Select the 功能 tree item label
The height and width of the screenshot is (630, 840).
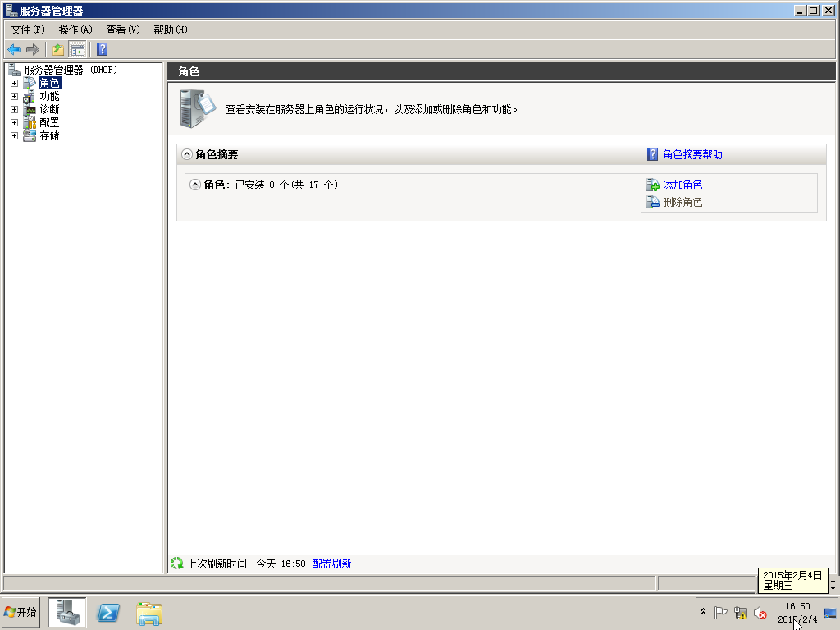(49, 97)
